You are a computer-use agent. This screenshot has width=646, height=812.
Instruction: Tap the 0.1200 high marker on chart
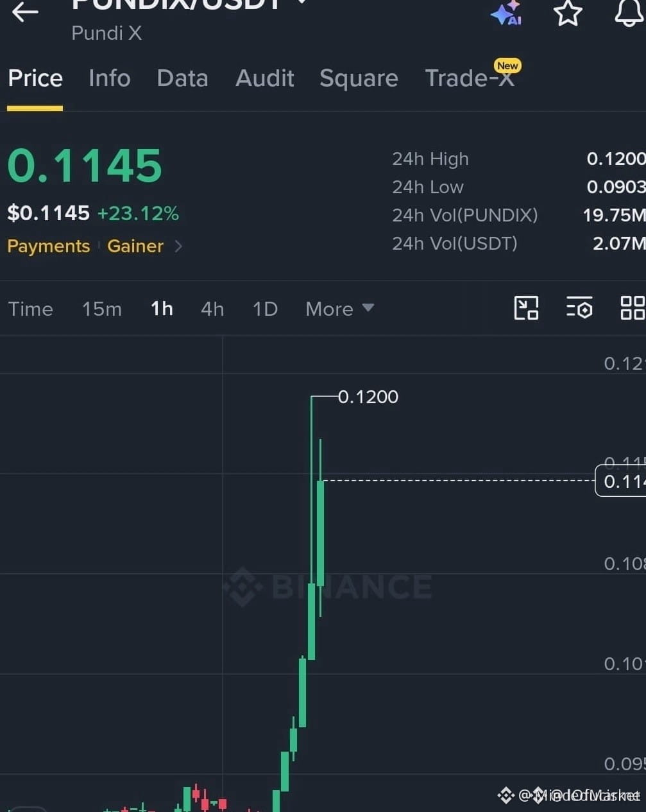[368, 397]
